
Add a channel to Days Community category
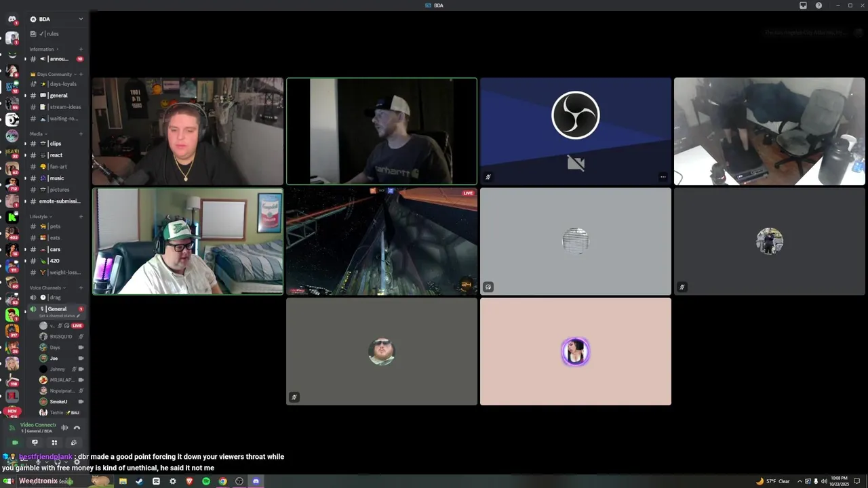click(x=81, y=74)
